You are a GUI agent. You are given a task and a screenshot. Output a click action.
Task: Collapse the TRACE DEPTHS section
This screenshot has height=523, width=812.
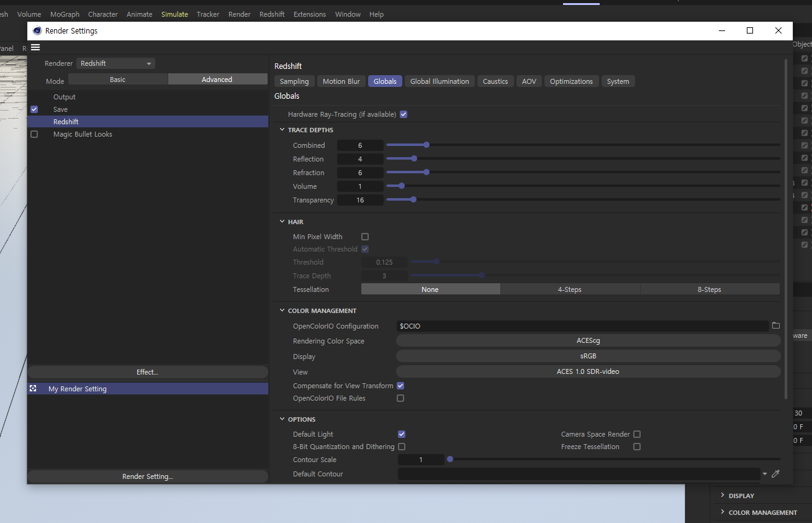click(282, 130)
